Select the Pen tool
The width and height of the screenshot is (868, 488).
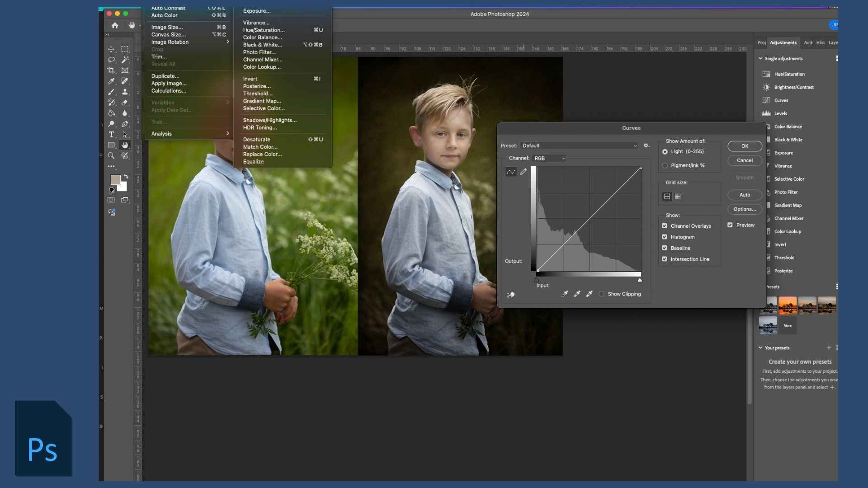[x=125, y=124]
